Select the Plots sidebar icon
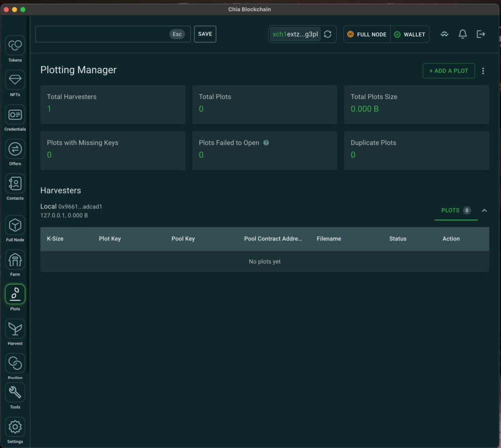Image resolution: width=501 pixels, height=448 pixels. 15,294
